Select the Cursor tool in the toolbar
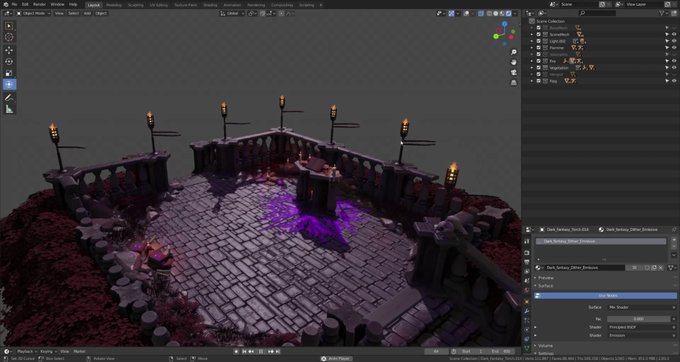Viewport: 680px width, 362px height. point(9,37)
